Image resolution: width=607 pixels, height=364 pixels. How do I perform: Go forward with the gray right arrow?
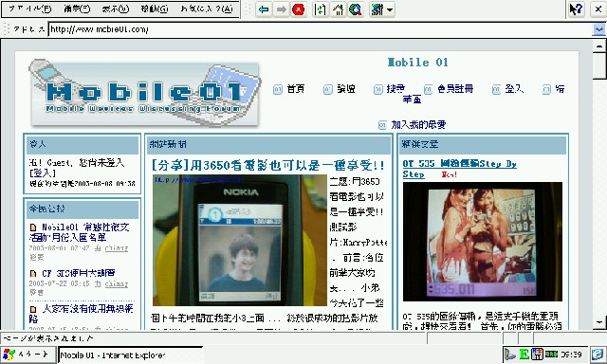click(281, 9)
